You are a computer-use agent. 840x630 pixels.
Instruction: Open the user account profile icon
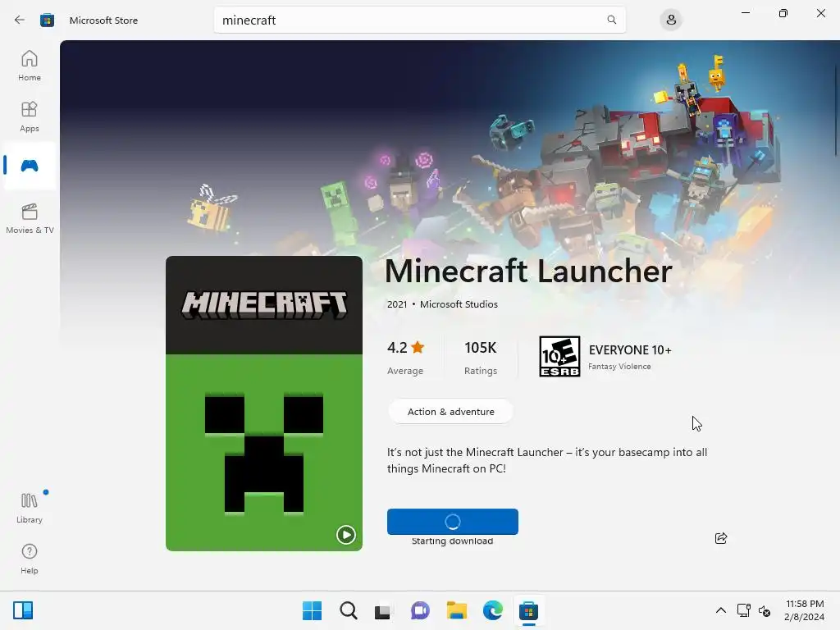(671, 20)
